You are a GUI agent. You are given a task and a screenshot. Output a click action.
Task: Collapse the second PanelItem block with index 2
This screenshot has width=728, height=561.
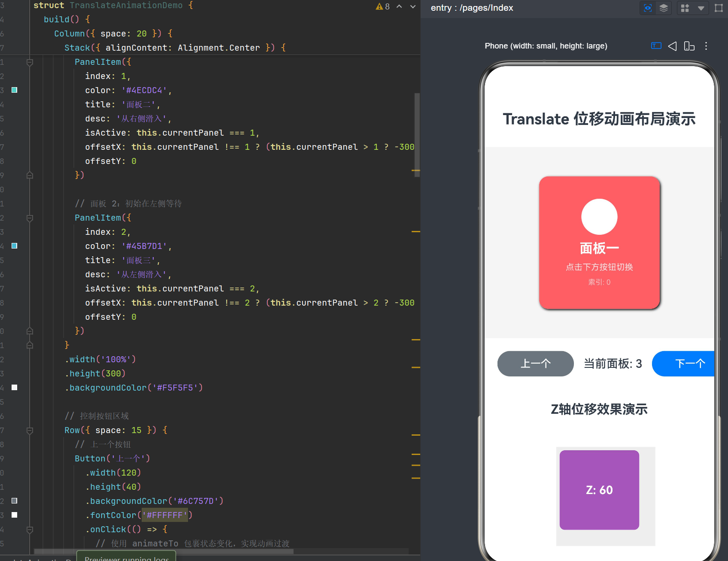pos(30,218)
